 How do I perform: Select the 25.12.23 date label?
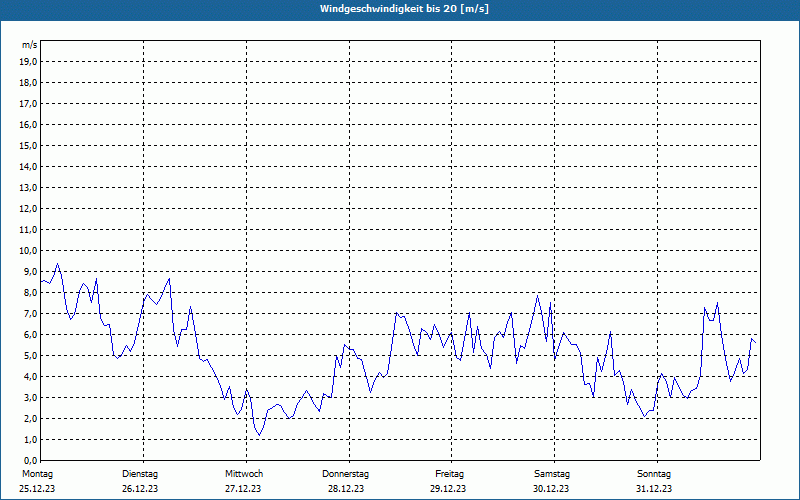pyautogui.click(x=37, y=489)
